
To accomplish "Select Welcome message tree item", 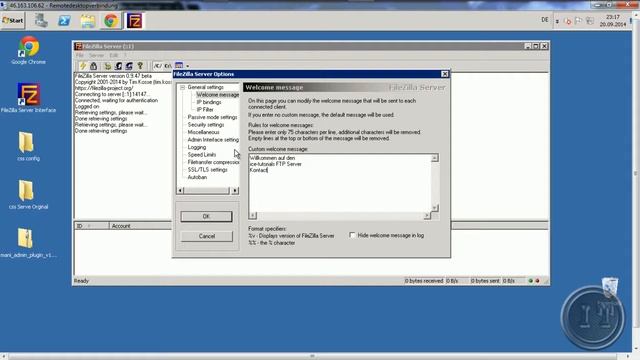I will click(x=218, y=95).
